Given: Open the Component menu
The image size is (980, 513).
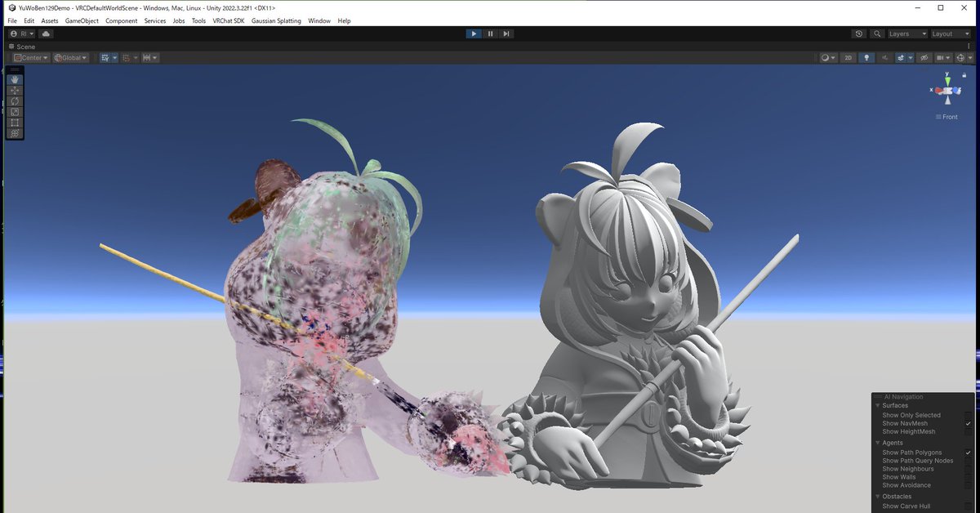Looking at the screenshot, I should pos(121,20).
